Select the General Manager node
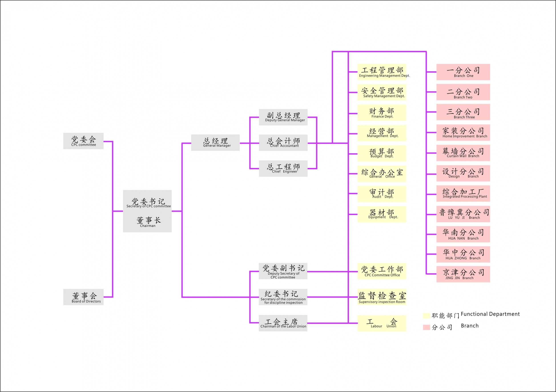Viewport: 556px width, 392px height. 215,143
